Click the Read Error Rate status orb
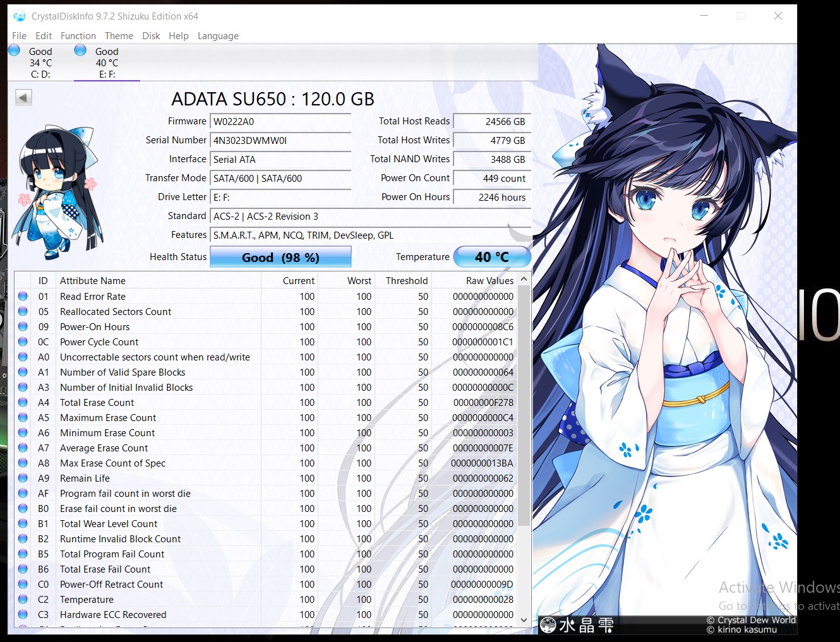Image resolution: width=840 pixels, height=642 pixels. click(x=23, y=296)
